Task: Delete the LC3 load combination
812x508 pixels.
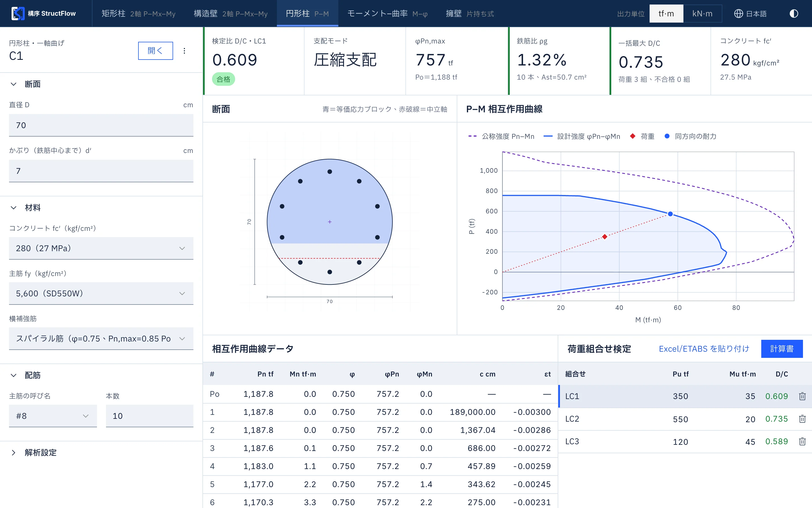Action: pyautogui.click(x=802, y=441)
